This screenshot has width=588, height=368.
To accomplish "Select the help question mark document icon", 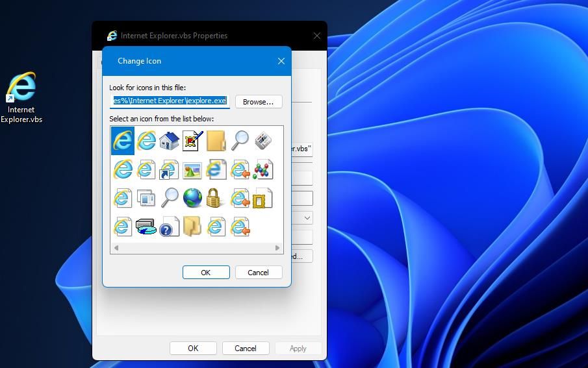I will coord(169,227).
